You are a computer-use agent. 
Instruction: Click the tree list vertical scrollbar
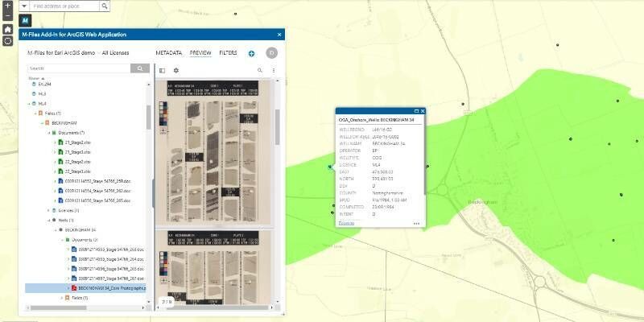point(149,117)
